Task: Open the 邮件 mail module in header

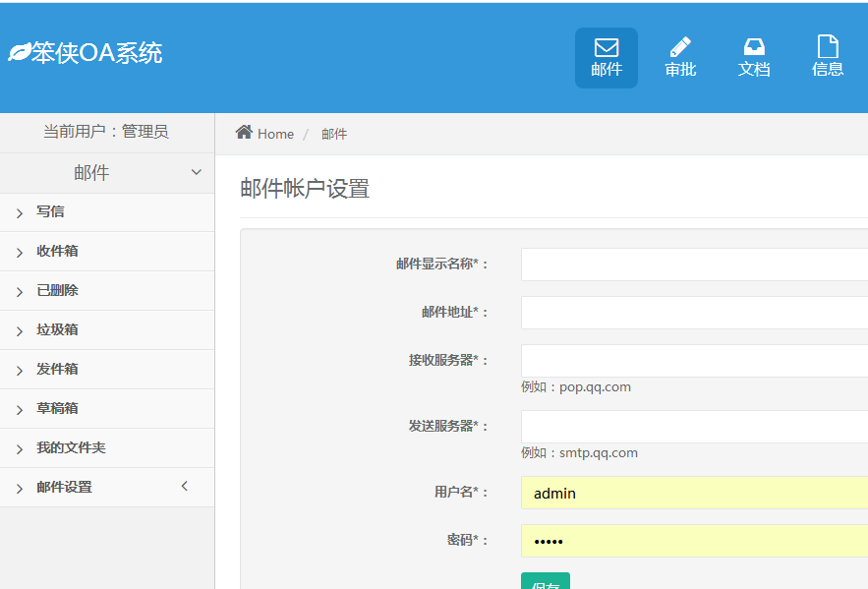Action: [x=607, y=58]
